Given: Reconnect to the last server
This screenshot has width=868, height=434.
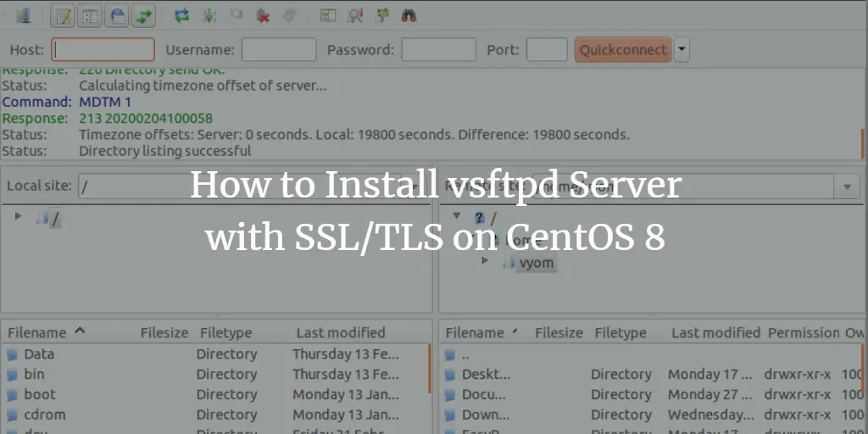Looking at the screenshot, I should point(290,16).
